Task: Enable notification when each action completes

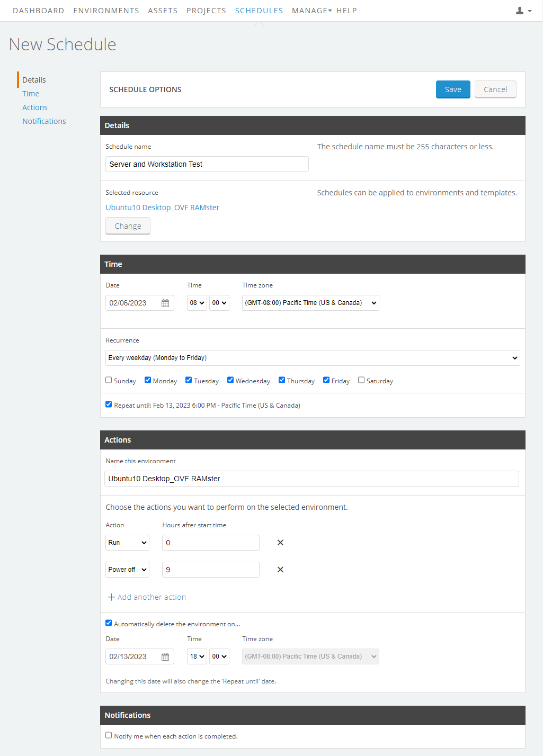Action: pyautogui.click(x=109, y=735)
